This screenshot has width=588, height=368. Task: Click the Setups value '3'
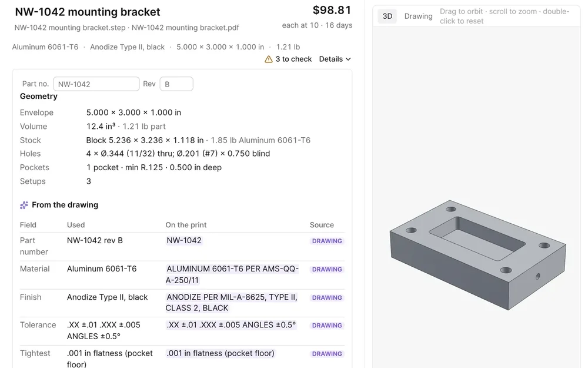click(x=89, y=181)
